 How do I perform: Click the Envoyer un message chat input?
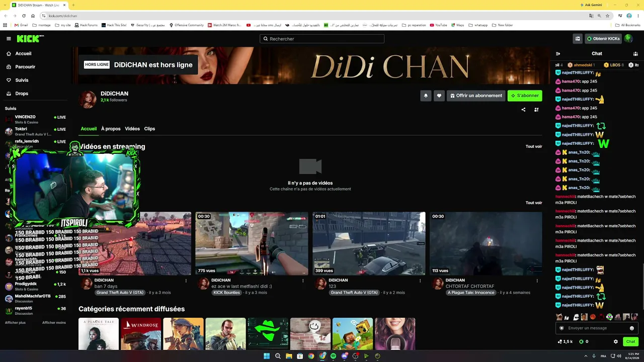click(597, 328)
